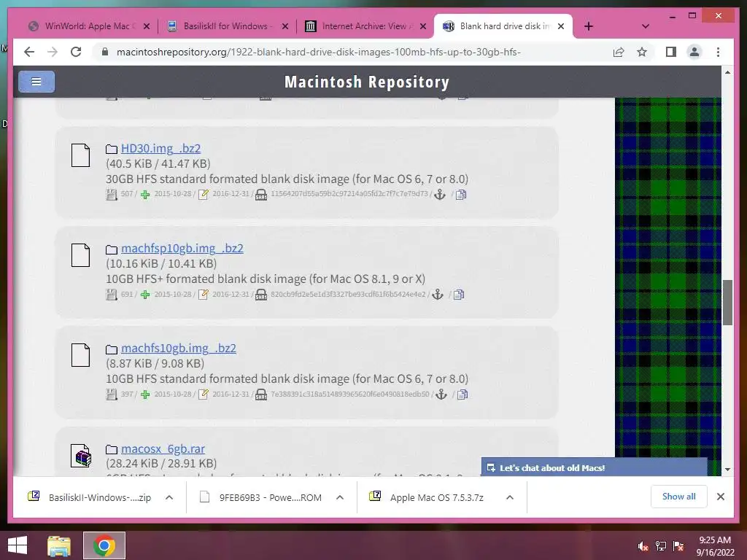Click the macosx_6gb.rar archive icon
Screen dimensions: 747x560
pos(81,456)
